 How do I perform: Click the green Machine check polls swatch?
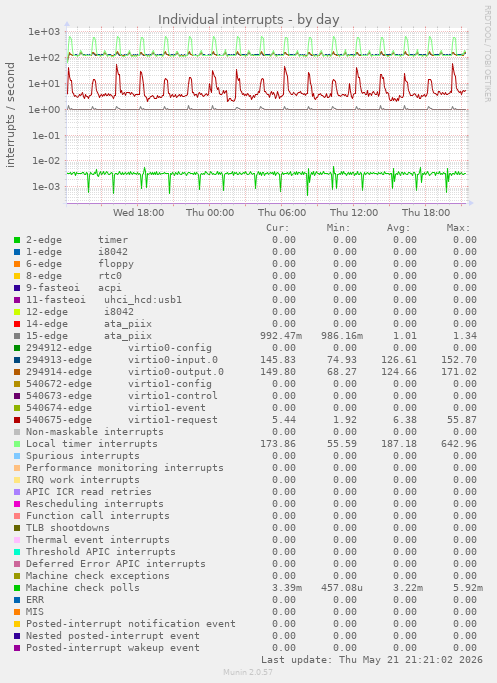(x=17, y=588)
